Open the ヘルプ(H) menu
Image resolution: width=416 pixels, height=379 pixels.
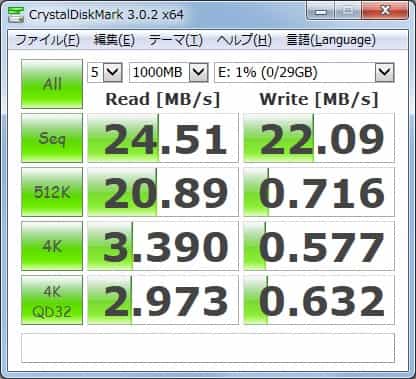[244, 40]
